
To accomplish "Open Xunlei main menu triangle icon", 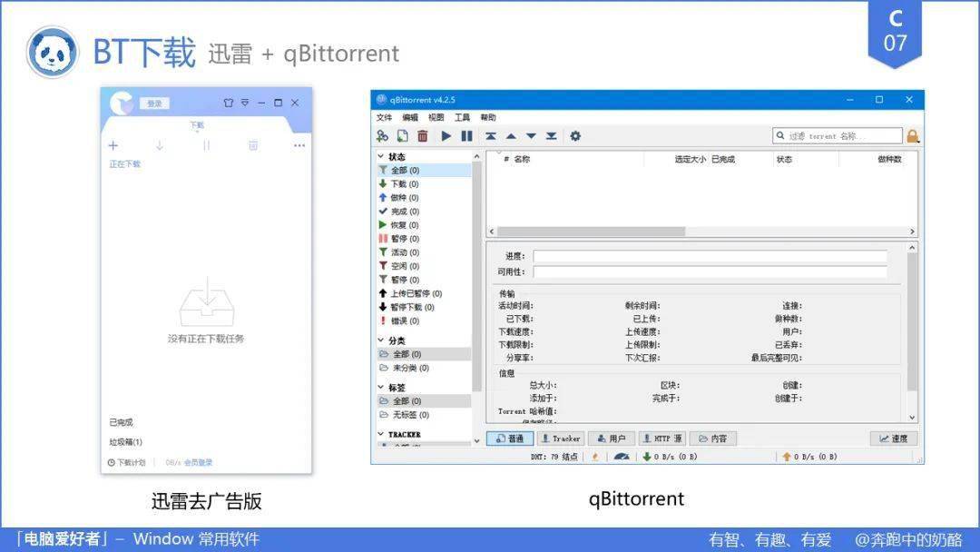I will (x=245, y=103).
